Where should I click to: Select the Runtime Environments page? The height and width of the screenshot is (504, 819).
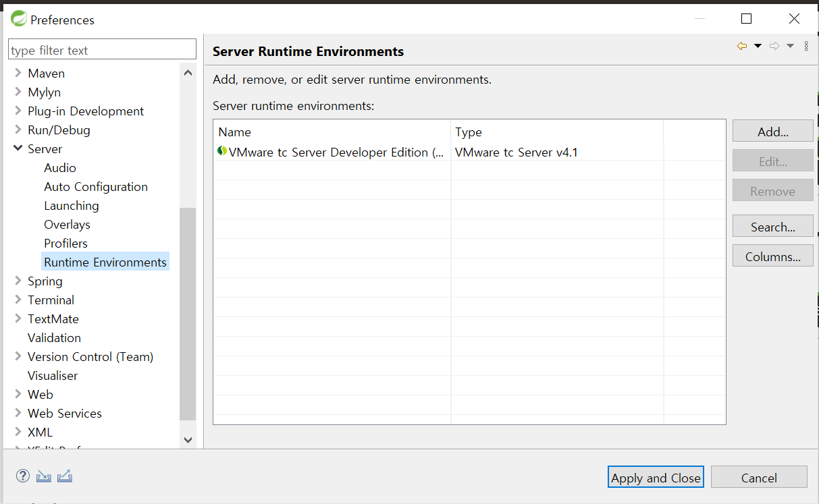[x=105, y=262]
